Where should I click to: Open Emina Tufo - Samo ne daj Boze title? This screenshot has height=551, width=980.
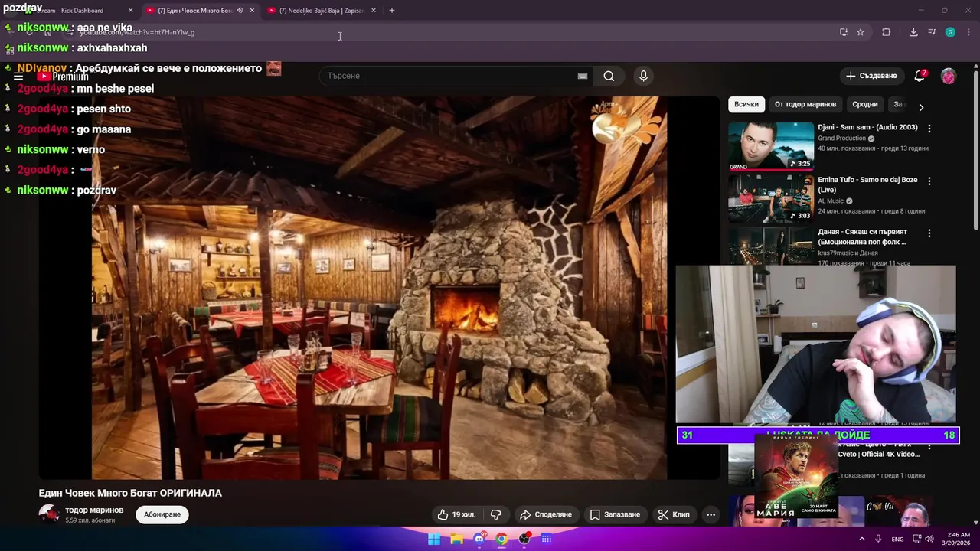(867, 184)
